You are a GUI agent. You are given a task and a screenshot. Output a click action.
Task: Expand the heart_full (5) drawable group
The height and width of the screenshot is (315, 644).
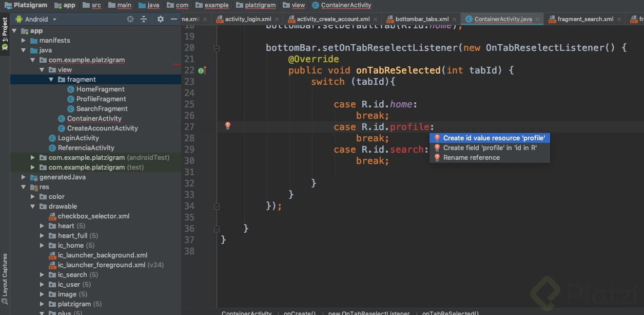pos(42,236)
